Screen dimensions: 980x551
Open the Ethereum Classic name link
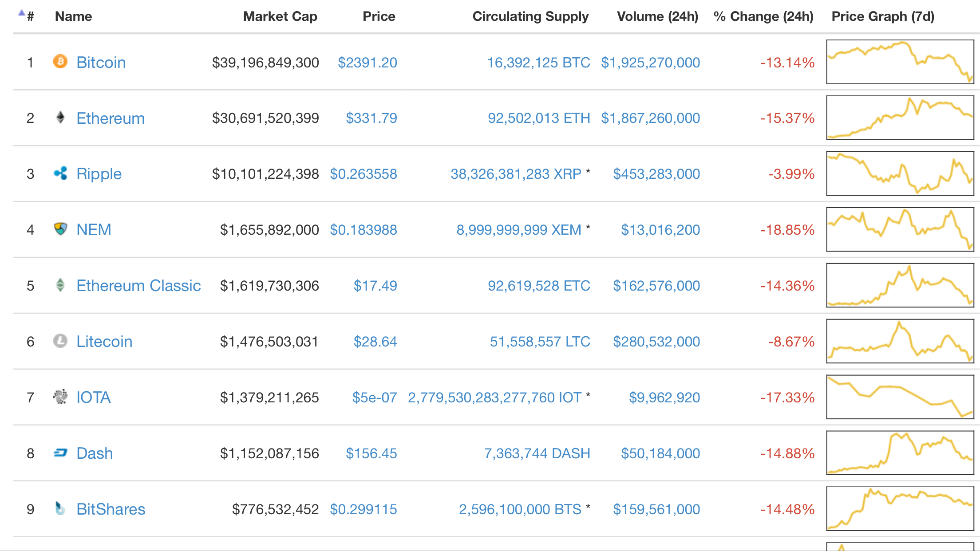[138, 286]
